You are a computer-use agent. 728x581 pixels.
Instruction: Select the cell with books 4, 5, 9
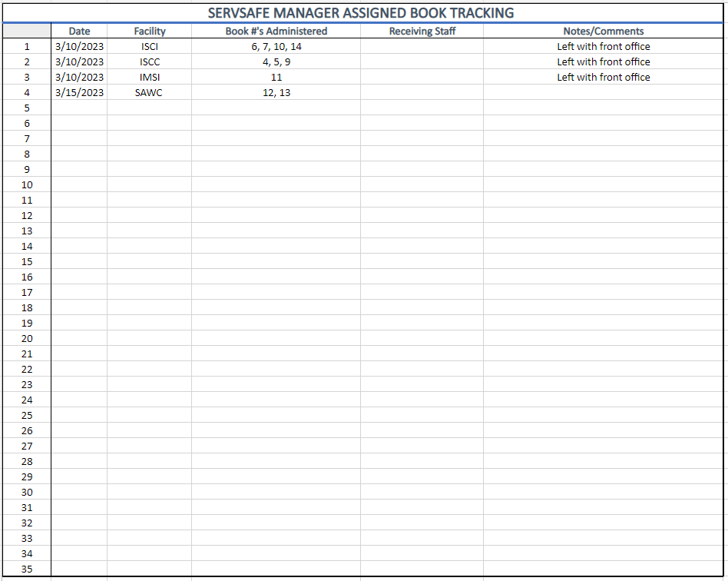coord(276,62)
